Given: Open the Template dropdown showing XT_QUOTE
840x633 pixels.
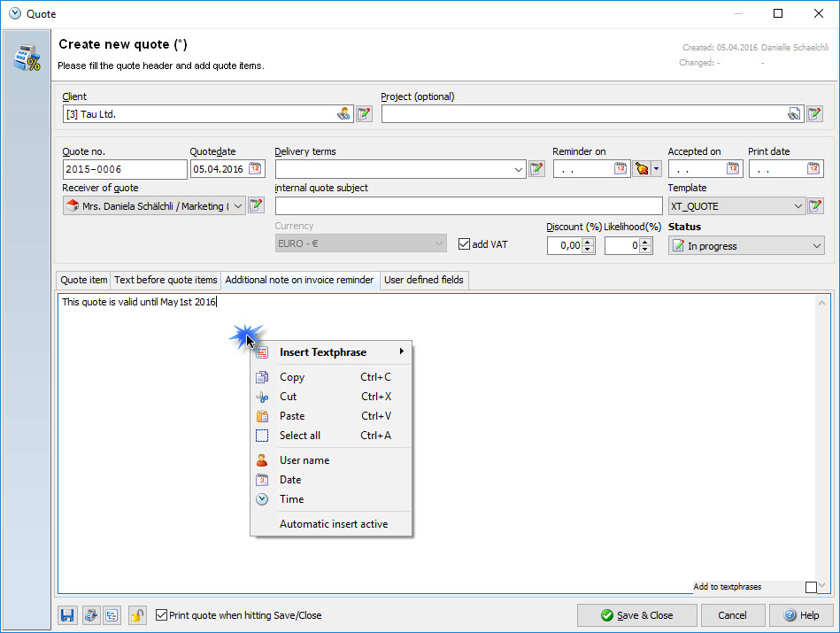Looking at the screenshot, I should [798, 206].
